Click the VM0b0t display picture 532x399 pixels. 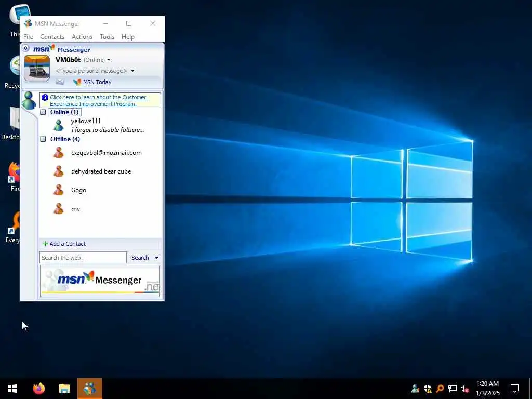coord(37,68)
